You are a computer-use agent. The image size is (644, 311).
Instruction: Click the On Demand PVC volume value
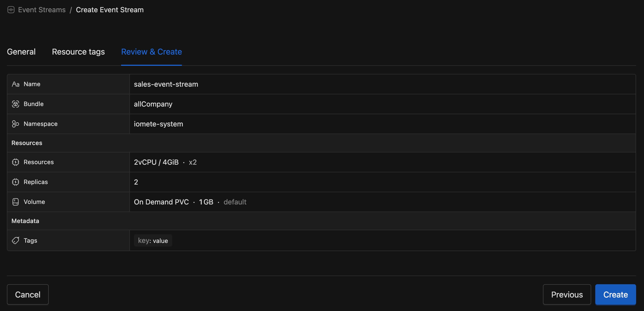(161, 202)
